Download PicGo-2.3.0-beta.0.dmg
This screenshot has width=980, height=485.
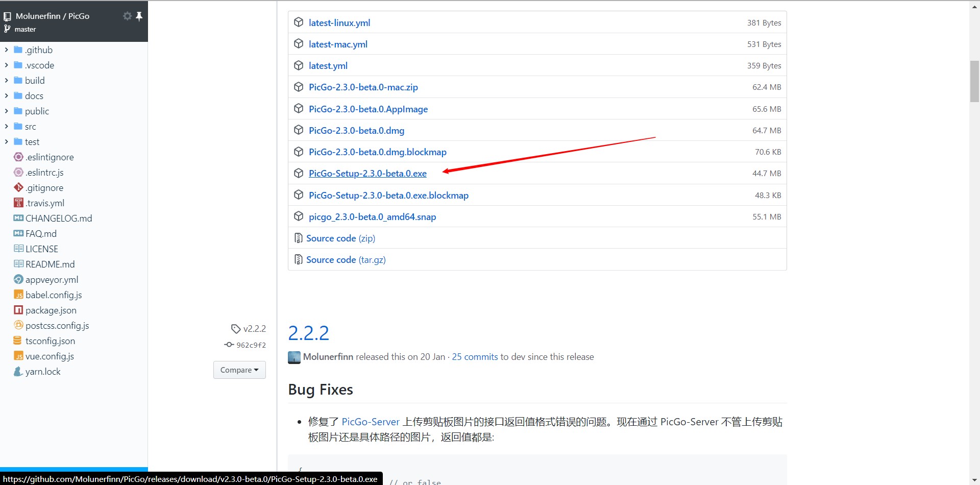click(356, 131)
